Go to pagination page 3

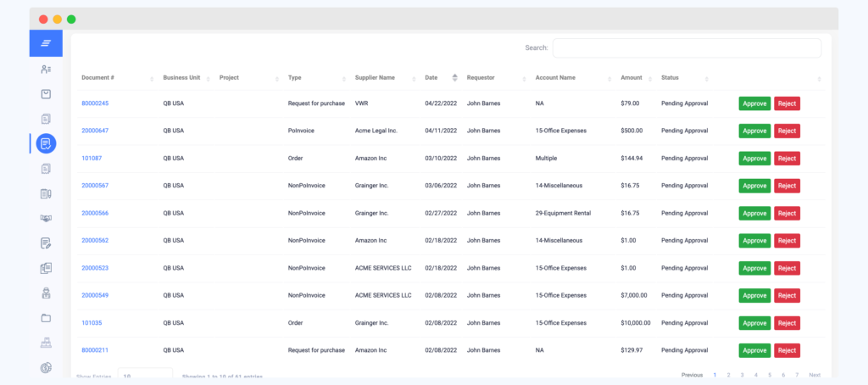[x=743, y=375]
